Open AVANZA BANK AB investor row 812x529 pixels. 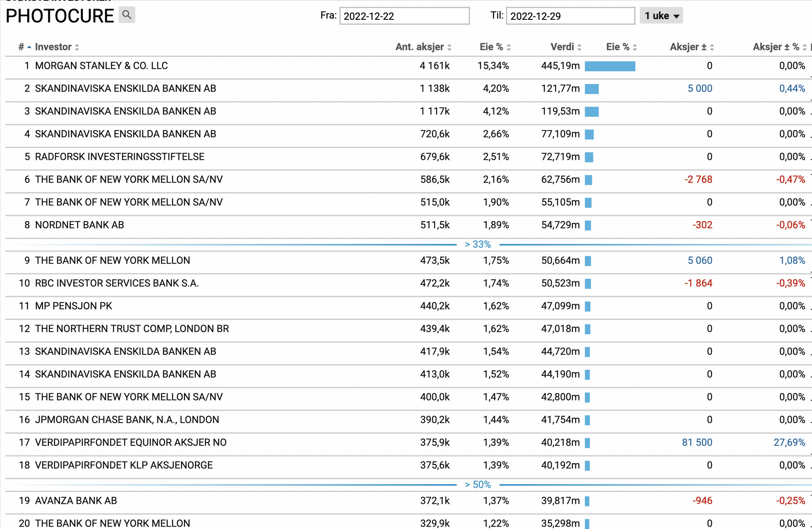tap(76, 501)
